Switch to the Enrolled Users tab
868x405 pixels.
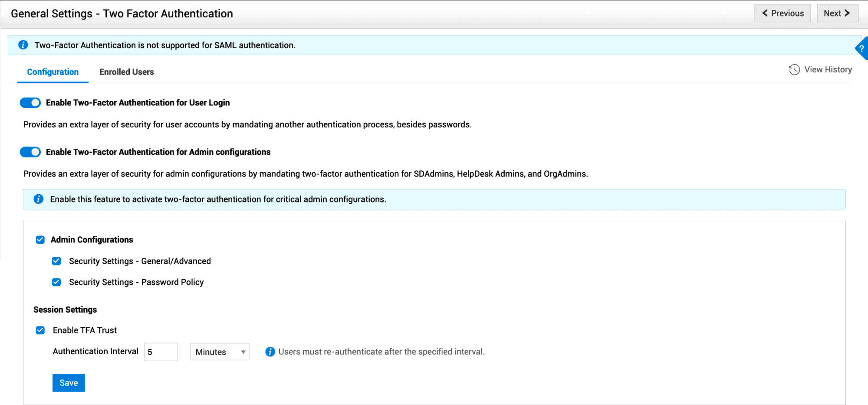click(x=126, y=72)
